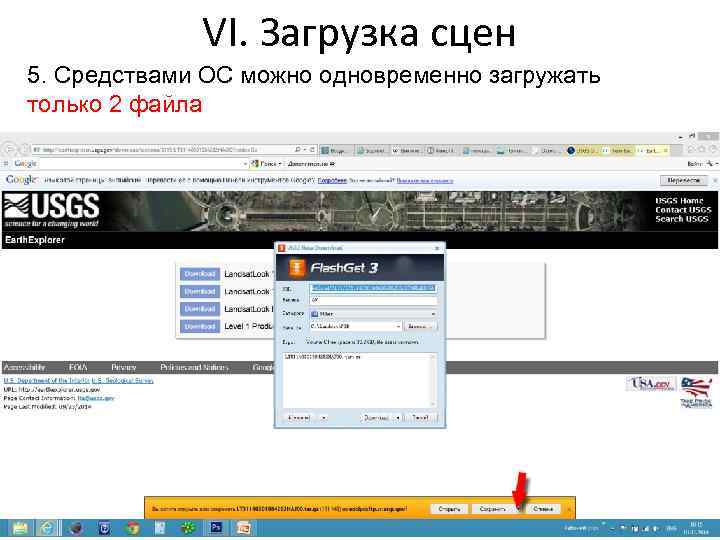The height and width of the screenshot is (540, 720).
Task: Click the Google toolbar search field
Action: click(140, 164)
